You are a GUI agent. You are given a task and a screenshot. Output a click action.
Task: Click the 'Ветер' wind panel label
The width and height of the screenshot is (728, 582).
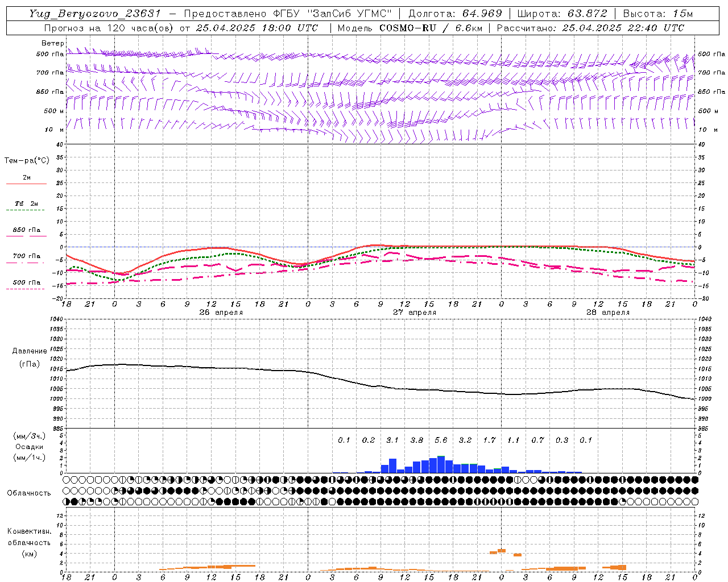52,43
